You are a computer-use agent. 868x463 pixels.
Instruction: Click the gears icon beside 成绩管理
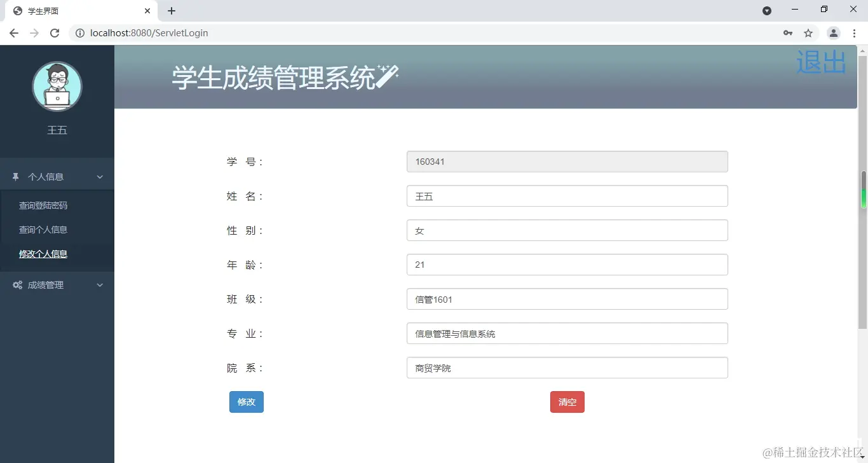(x=18, y=285)
